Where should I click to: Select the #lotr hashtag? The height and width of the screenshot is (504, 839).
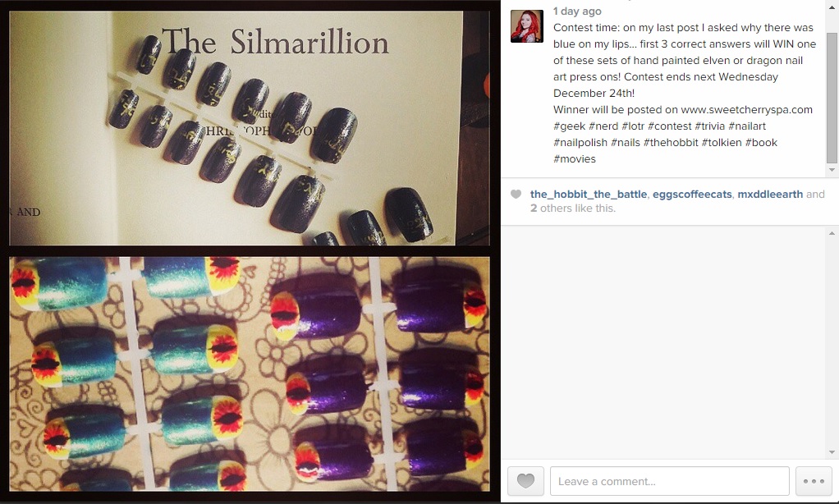[x=633, y=126]
